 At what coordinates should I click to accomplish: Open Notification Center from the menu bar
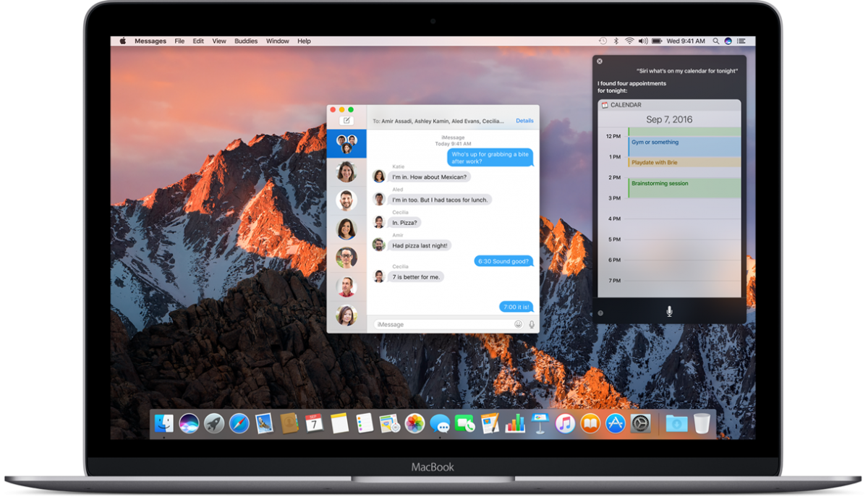click(x=740, y=41)
